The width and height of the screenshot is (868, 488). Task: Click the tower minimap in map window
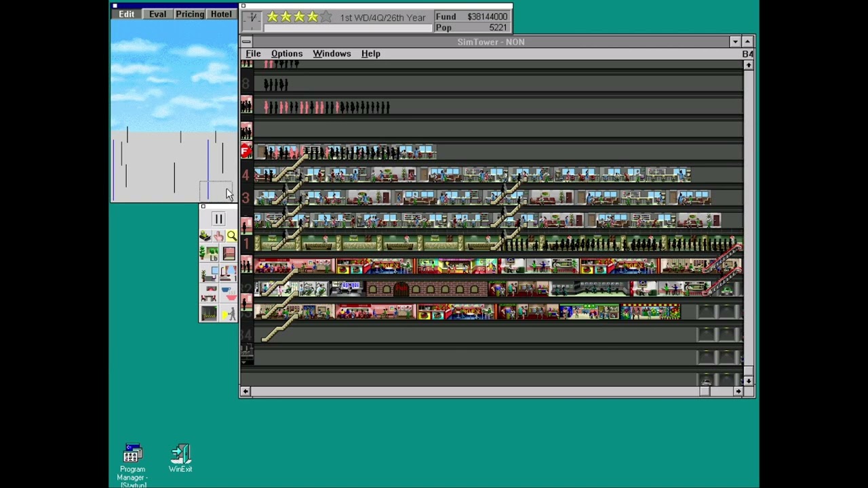pos(174,110)
